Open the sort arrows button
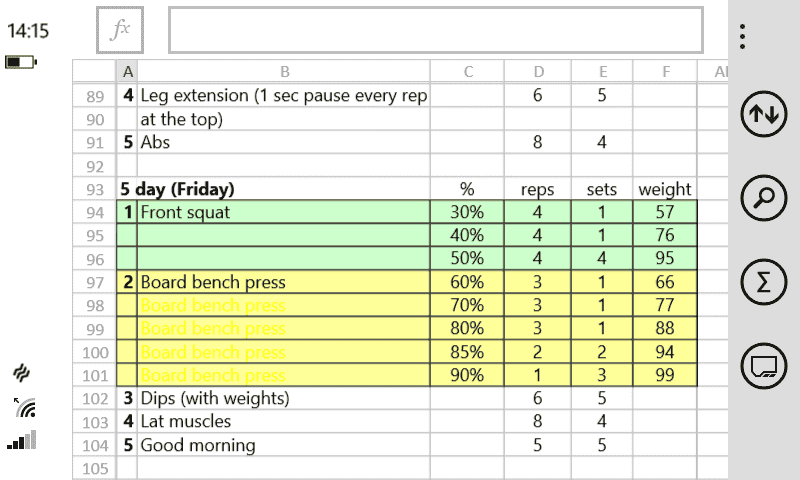The height and width of the screenshot is (480, 800). [763, 115]
